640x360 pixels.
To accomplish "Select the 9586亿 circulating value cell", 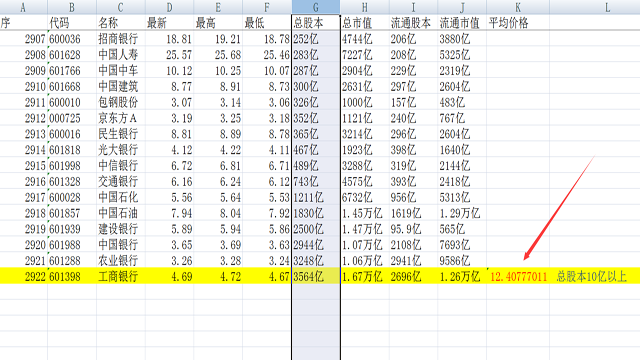I will [x=462, y=260].
